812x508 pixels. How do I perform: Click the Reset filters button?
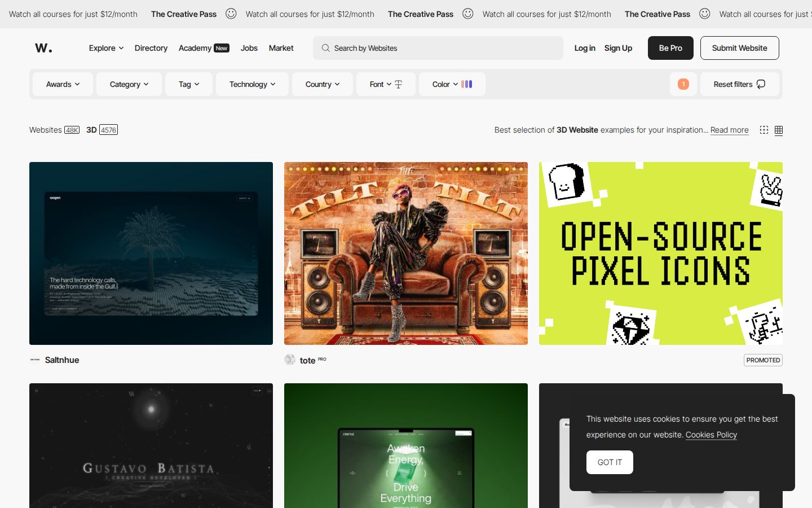click(740, 84)
